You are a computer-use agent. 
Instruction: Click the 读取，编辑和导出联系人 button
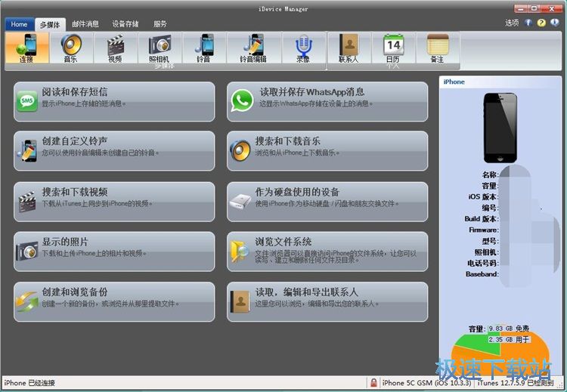[327, 301]
